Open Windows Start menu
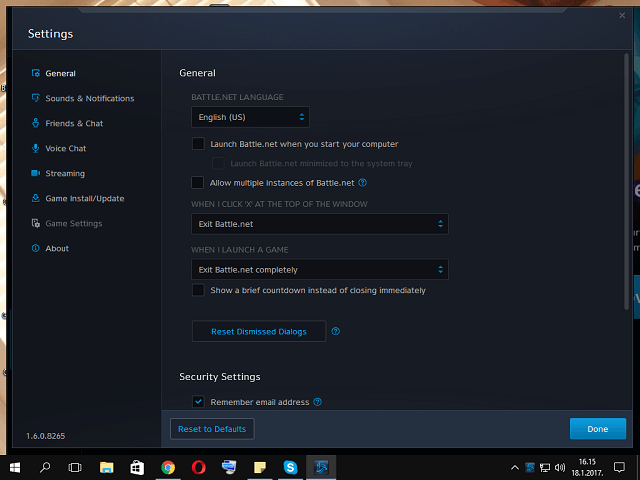This screenshot has height=480, width=640. pyautogui.click(x=15, y=467)
